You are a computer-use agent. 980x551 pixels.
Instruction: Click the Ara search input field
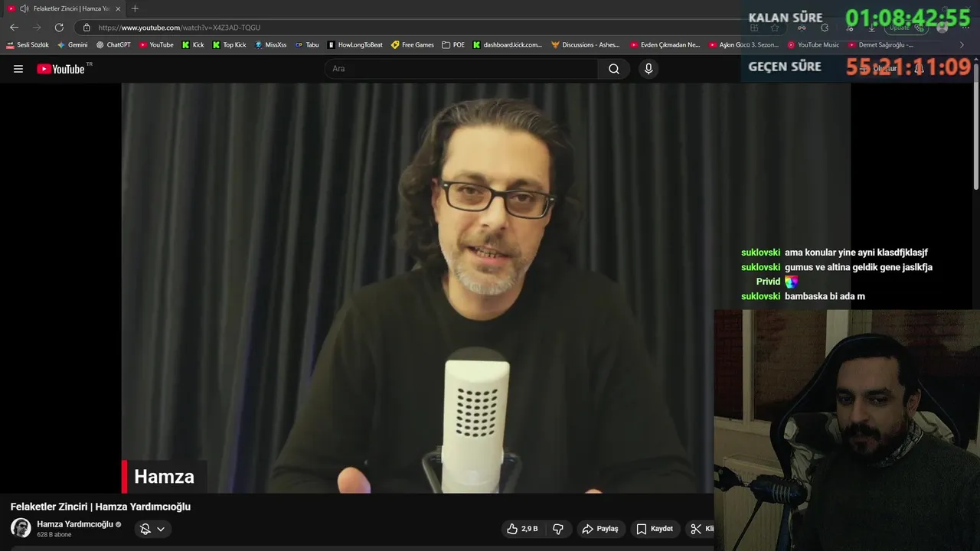(462, 69)
